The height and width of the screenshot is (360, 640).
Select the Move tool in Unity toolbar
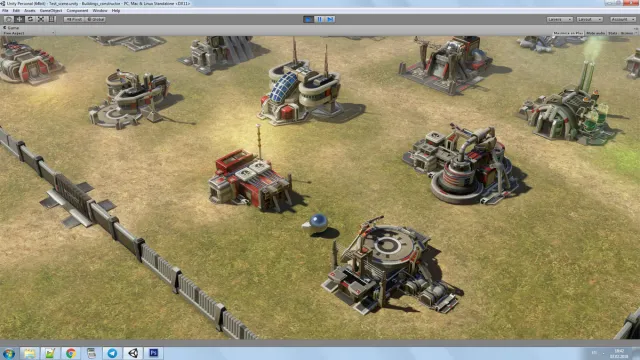click(19, 19)
